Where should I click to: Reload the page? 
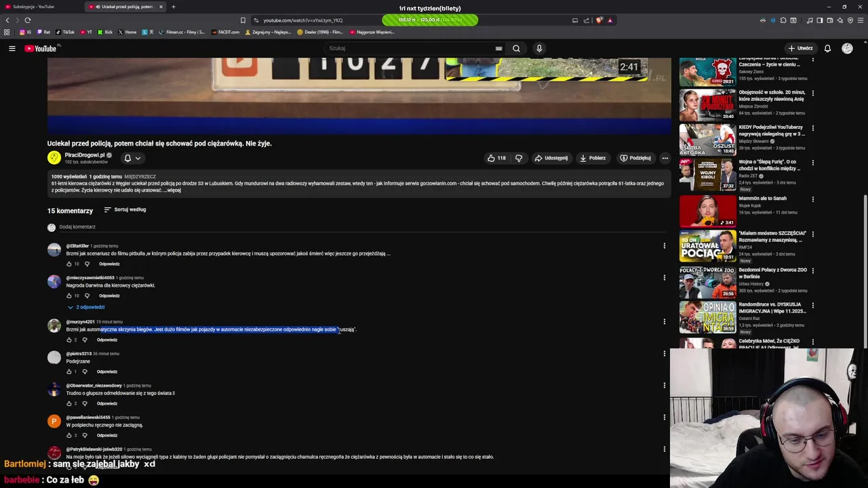point(27,20)
